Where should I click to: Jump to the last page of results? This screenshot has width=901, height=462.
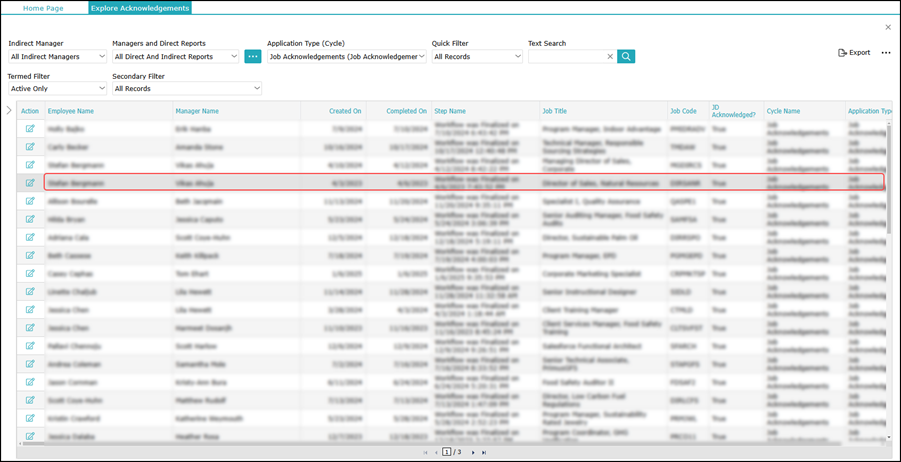coord(485,452)
